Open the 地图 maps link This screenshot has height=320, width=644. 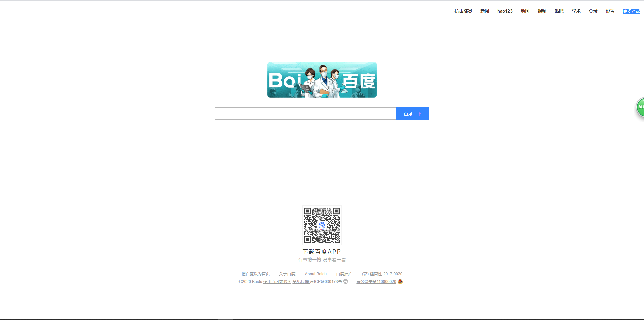525,11
